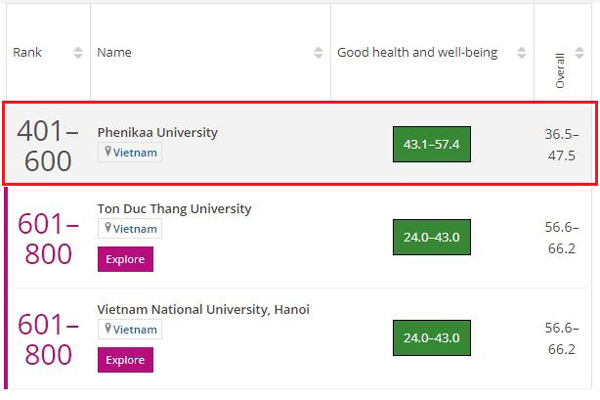Select Ton Duc Thang's 601–800 rank cell

point(46,238)
